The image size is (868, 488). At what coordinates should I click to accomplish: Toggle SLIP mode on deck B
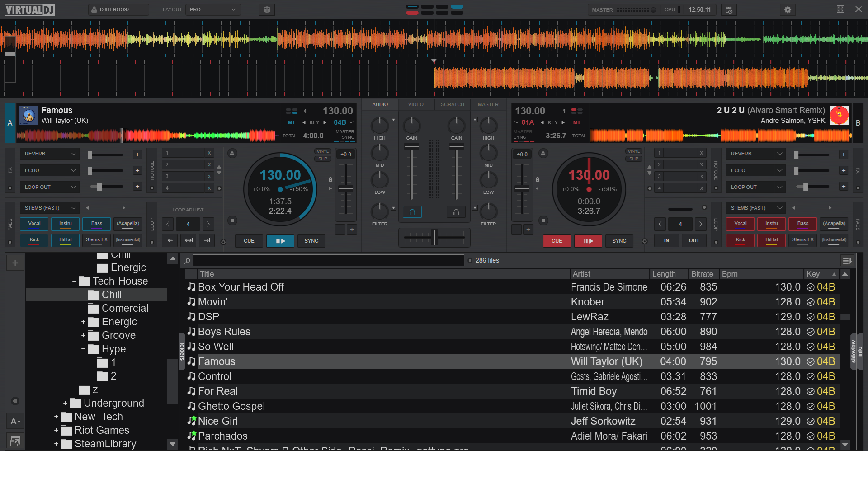(x=634, y=159)
